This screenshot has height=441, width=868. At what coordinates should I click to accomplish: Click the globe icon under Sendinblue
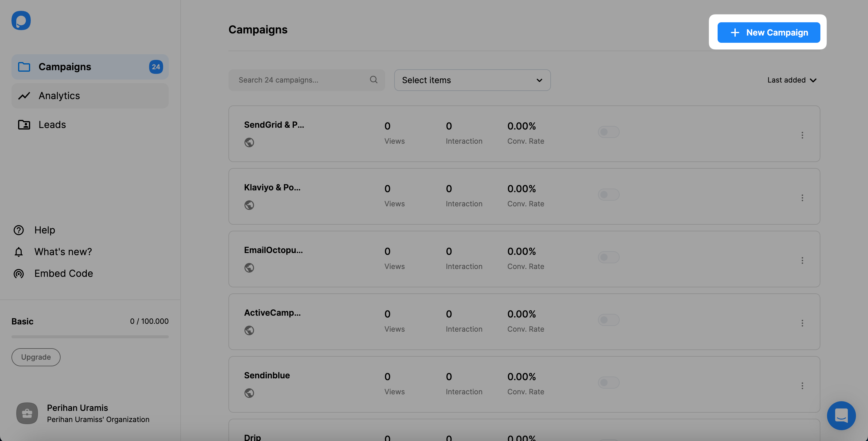pos(249,393)
